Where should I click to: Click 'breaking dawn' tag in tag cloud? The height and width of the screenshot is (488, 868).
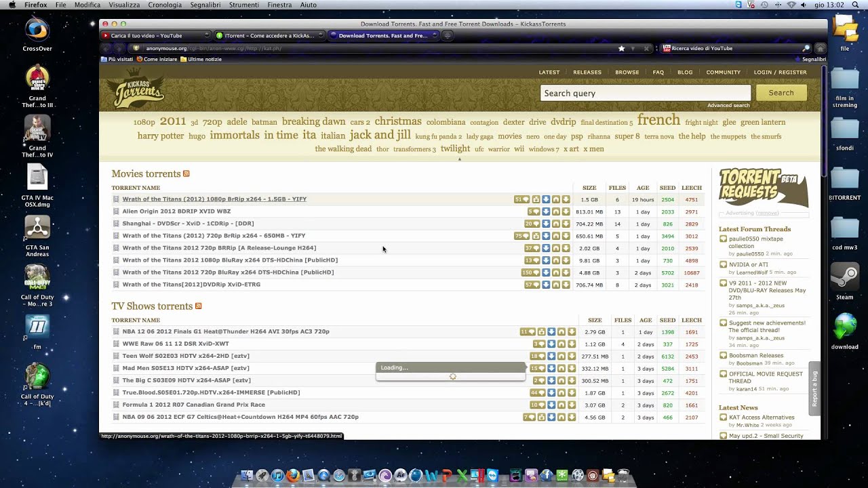314,121
